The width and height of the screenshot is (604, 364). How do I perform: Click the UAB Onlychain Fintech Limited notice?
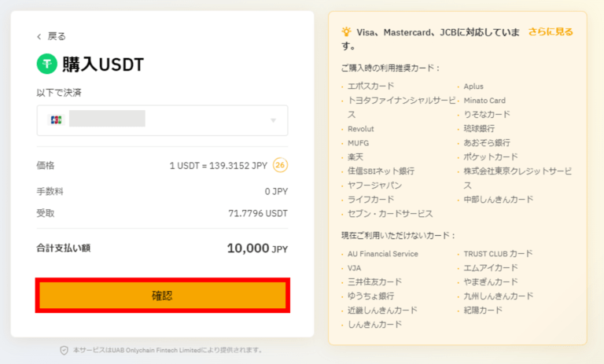(x=168, y=350)
